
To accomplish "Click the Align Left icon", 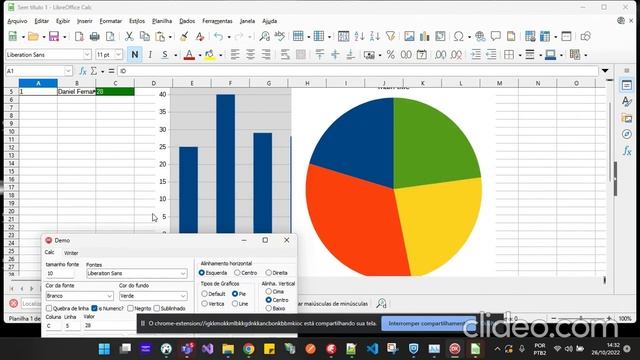I will (x=235, y=55).
